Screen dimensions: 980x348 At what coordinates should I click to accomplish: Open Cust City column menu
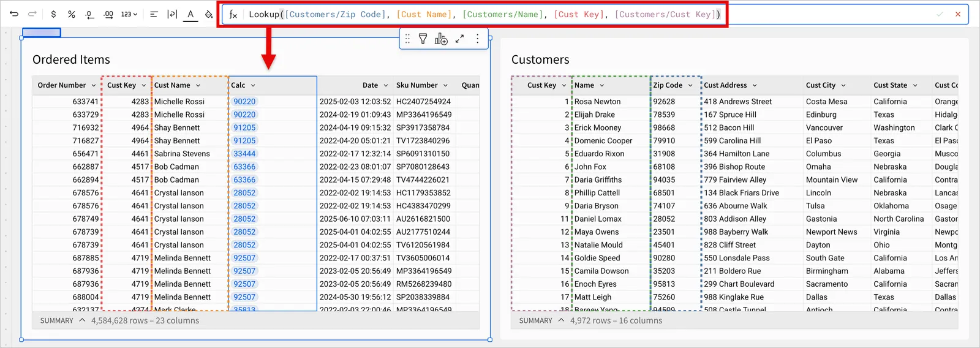click(x=843, y=85)
